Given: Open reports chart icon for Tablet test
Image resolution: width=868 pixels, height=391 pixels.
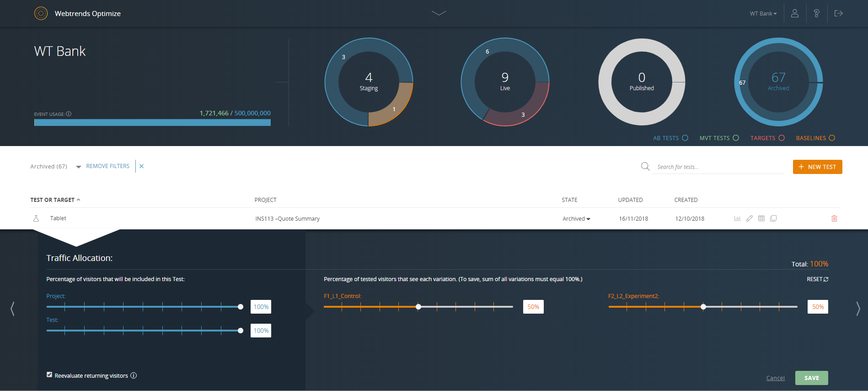Looking at the screenshot, I should pyautogui.click(x=737, y=218).
